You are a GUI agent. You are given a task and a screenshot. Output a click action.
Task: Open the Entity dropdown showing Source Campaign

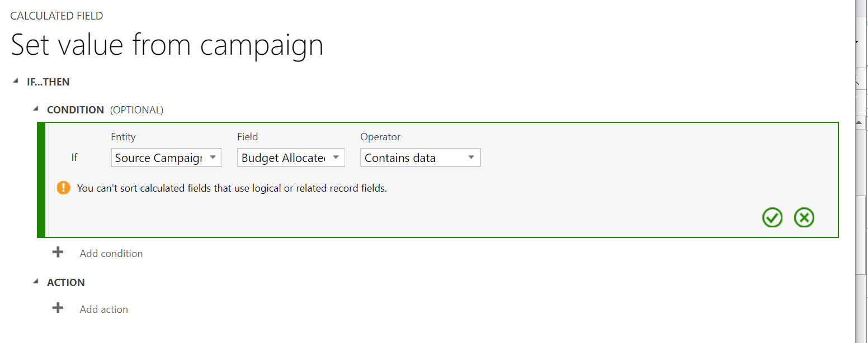pyautogui.click(x=166, y=158)
